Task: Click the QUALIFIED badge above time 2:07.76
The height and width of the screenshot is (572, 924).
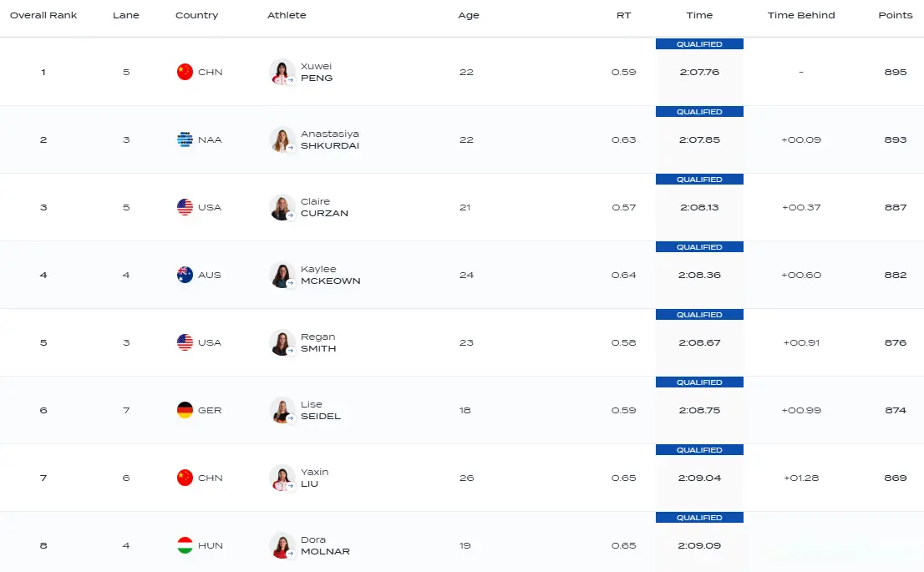Action: (x=699, y=44)
